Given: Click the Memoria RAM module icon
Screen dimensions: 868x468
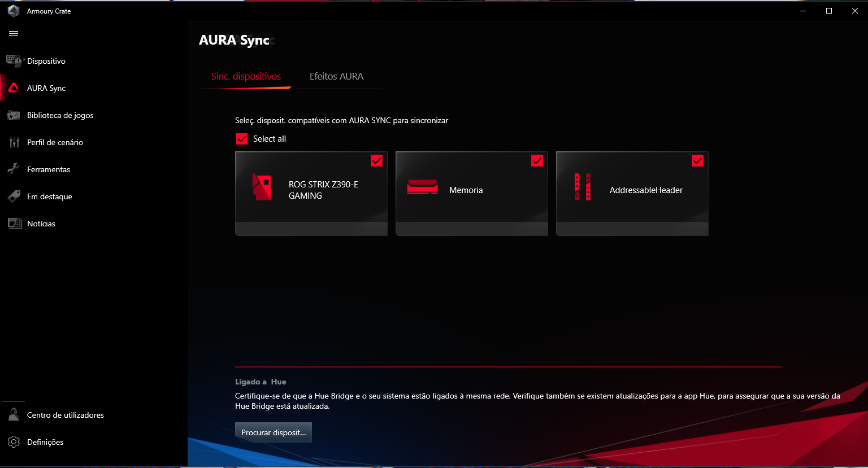Looking at the screenshot, I should point(423,187).
